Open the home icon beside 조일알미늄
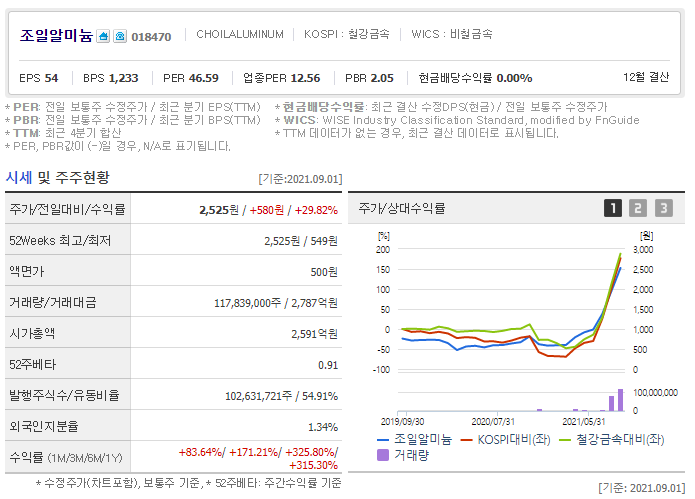The image size is (695, 499). 103,36
